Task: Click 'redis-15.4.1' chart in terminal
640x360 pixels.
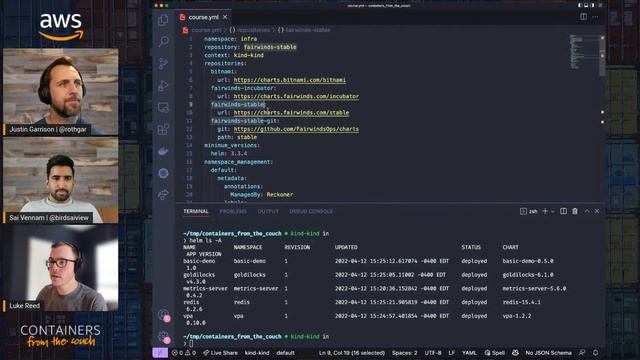Action: [522, 302]
